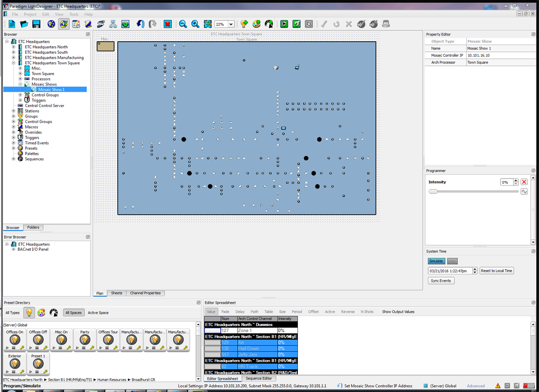Click the Undo arrow in toolbar
Screen dimensions: 539x392
click(x=141, y=24)
